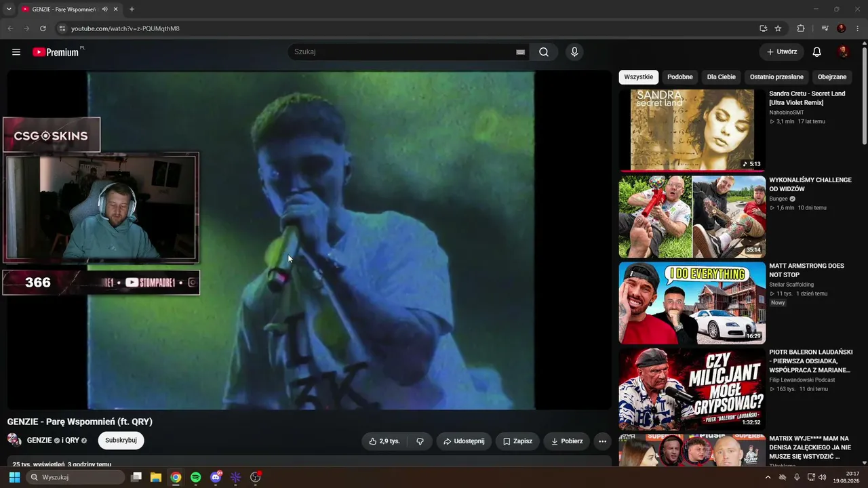Open the NahobinoSMT channel name
This screenshot has height=488, width=868.
(787, 113)
